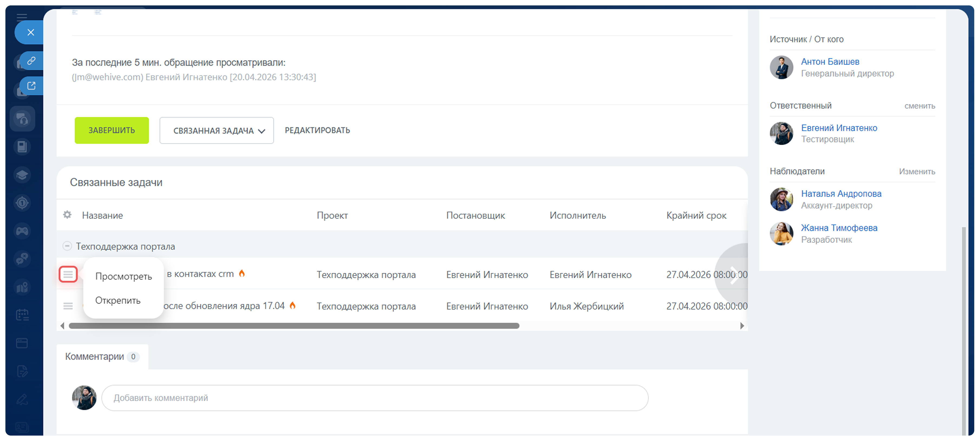Image resolution: width=980 pixels, height=441 pixels.
Task: Open the row menu for second task
Action: (x=68, y=306)
